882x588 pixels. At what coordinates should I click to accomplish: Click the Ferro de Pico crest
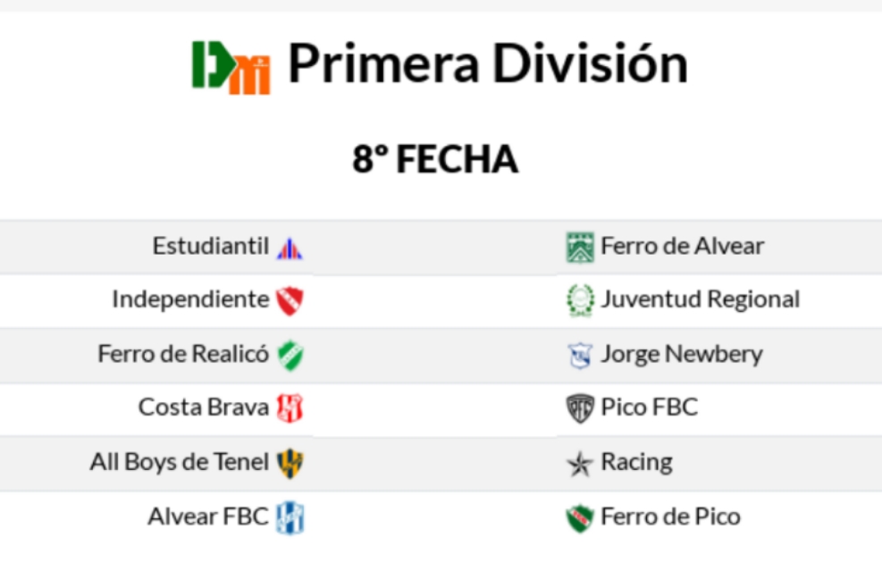(580, 517)
